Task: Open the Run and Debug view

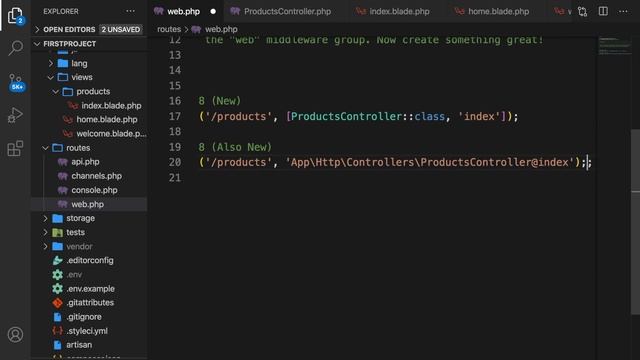Action: [15, 115]
